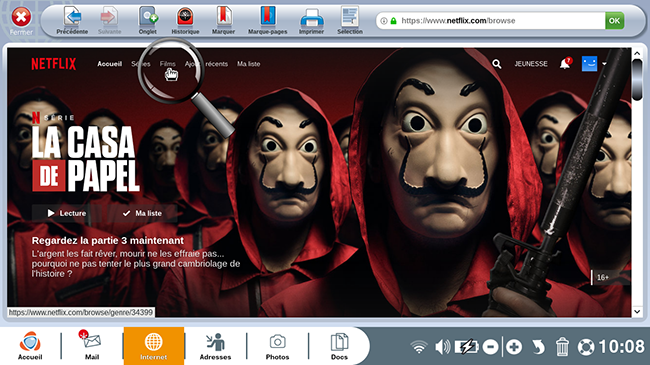Open the Adresses contacts application
Image resolution: width=650 pixels, height=365 pixels.
point(215,346)
